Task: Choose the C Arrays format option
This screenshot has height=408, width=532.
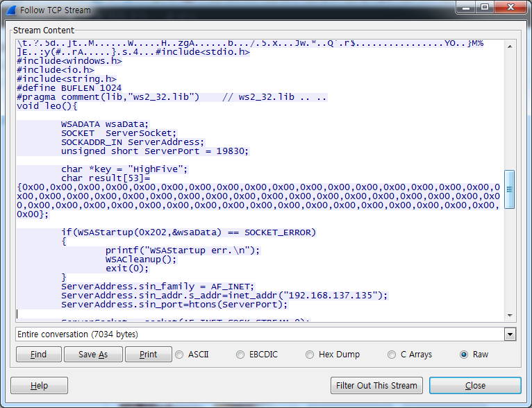Action: click(x=392, y=355)
